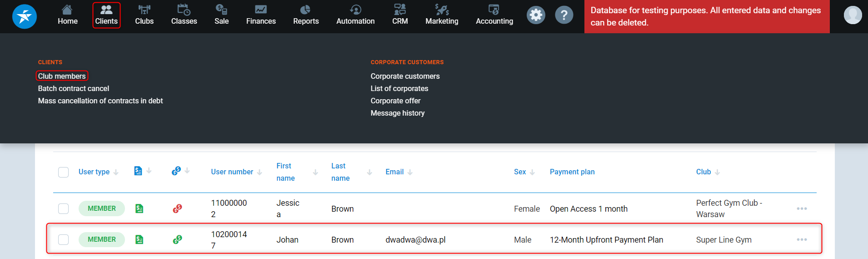Click the Help question mark icon
This screenshot has height=259, width=868.
(x=564, y=15)
